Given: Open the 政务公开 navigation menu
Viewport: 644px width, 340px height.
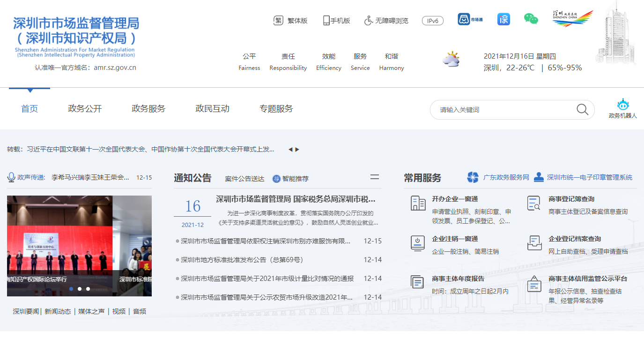Looking at the screenshot, I should click(x=85, y=109).
